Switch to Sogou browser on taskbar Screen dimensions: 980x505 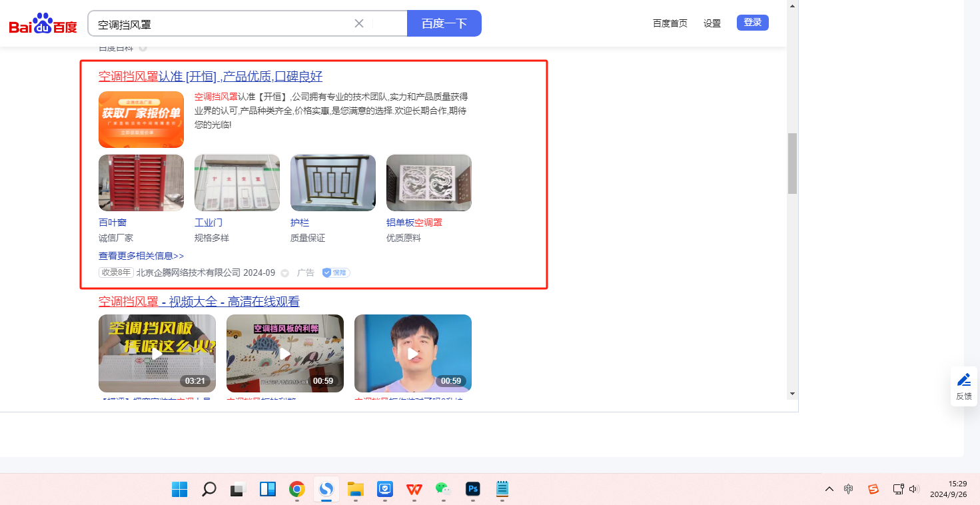(x=326, y=490)
